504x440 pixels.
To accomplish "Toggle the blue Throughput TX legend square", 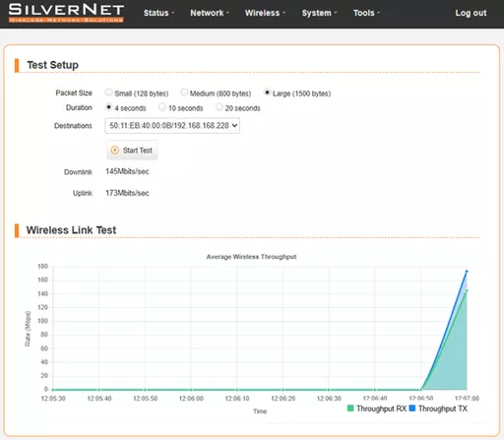I will 412,409.
